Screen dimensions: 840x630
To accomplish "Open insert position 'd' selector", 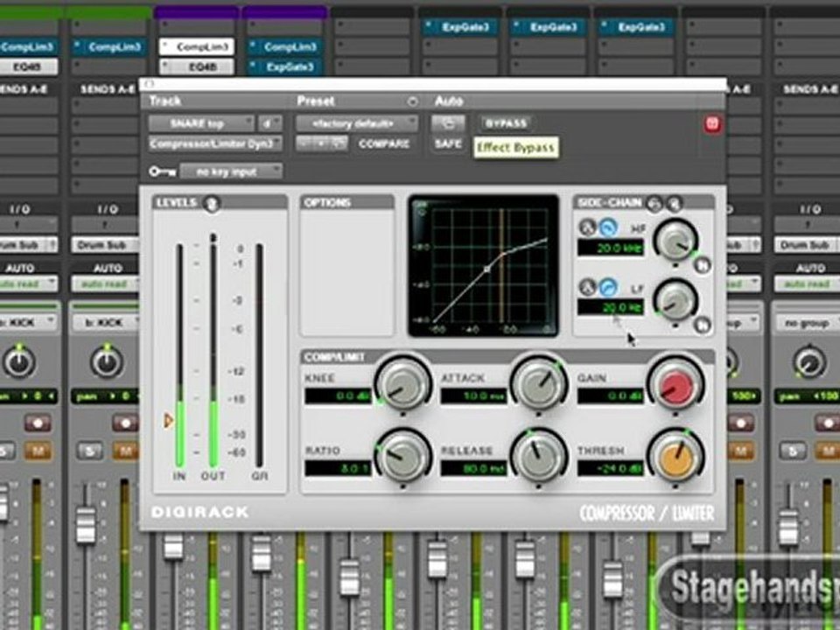I will [x=270, y=123].
